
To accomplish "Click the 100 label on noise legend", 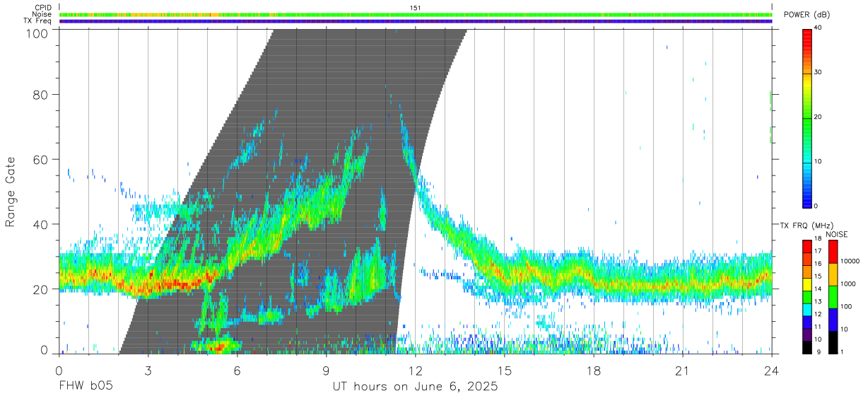I will pyautogui.click(x=848, y=307).
